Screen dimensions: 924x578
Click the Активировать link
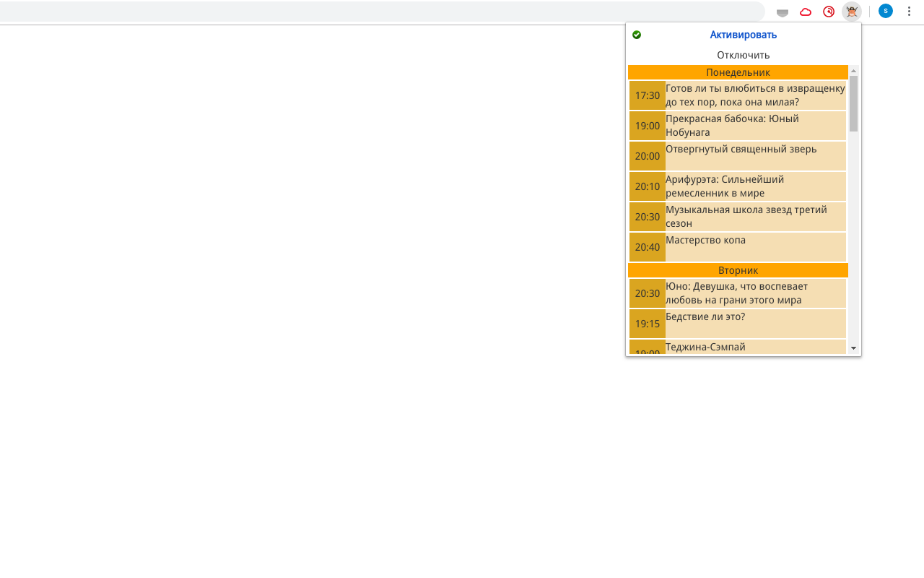[744, 35]
